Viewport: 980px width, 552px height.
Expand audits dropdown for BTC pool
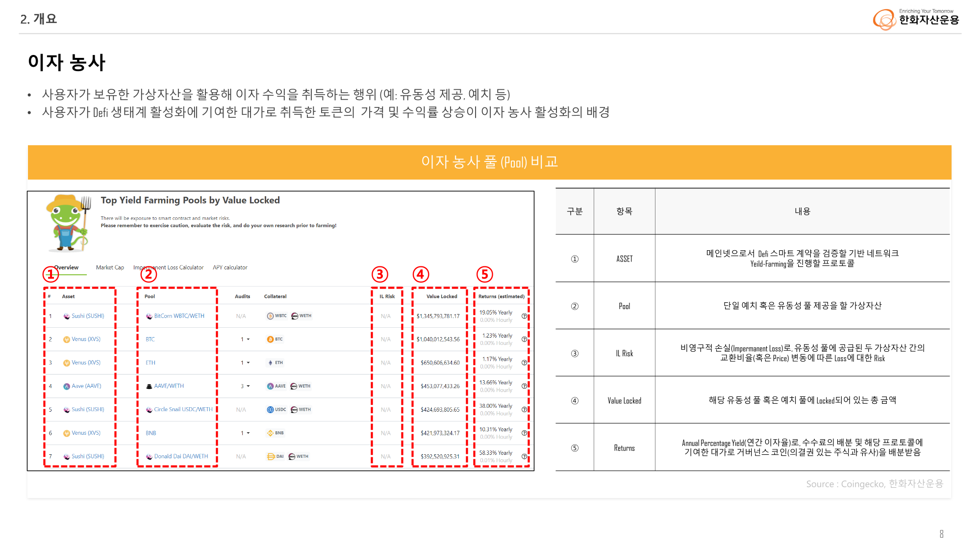pyautogui.click(x=248, y=339)
